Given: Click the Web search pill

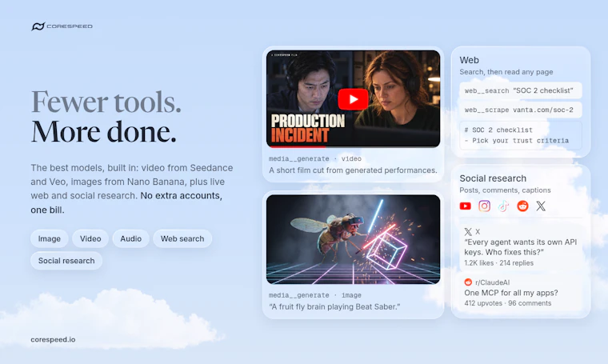Looking at the screenshot, I should [x=182, y=238].
